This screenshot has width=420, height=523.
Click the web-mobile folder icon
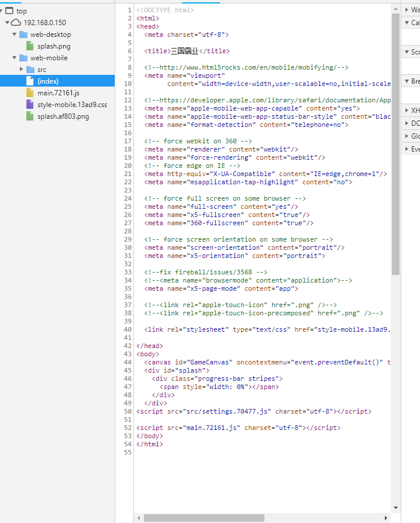pyautogui.click(x=23, y=58)
